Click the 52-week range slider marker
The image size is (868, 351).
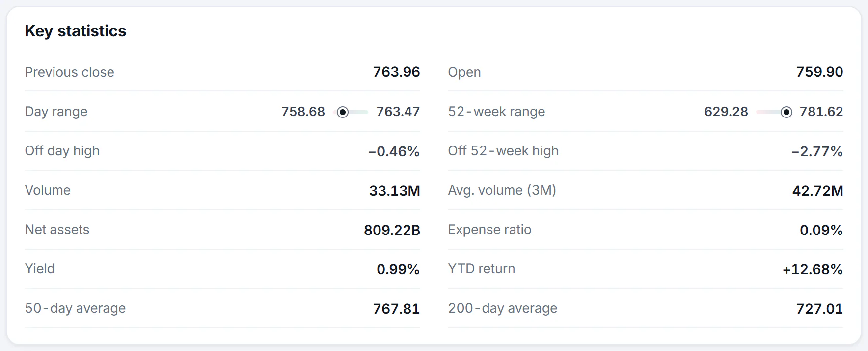point(787,112)
